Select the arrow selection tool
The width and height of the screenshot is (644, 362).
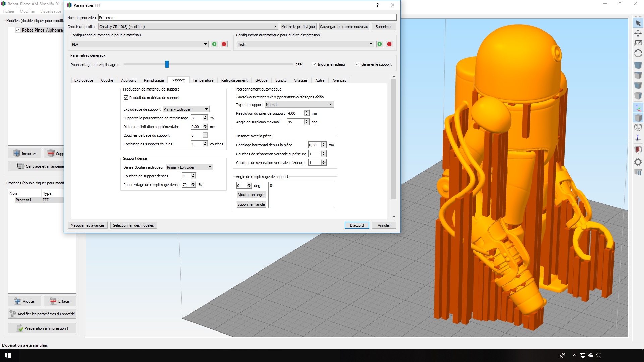pos(638,23)
